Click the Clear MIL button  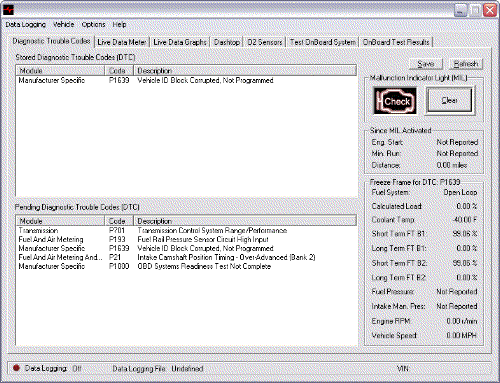(x=450, y=100)
